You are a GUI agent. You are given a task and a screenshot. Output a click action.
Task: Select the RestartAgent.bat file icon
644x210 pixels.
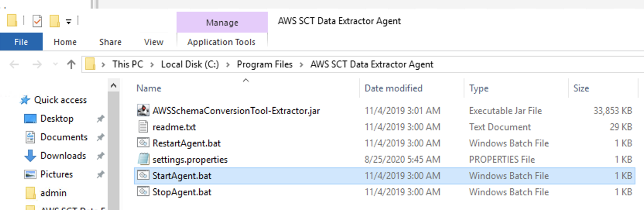pyautogui.click(x=143, y=143)
